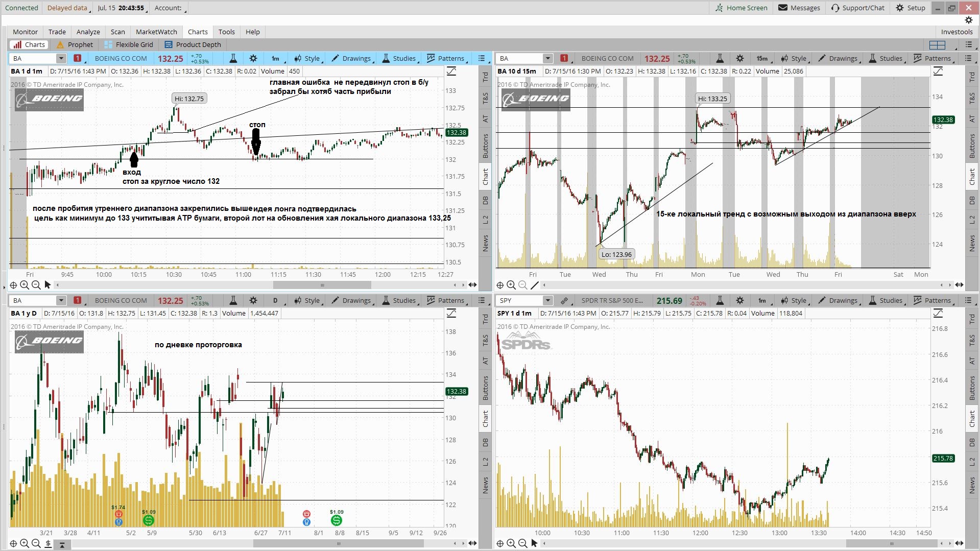Screen dimensions: 980x551
Task: Click red symbol-link color 1 in BA 15m chart
Action: (x=564, y=58)
